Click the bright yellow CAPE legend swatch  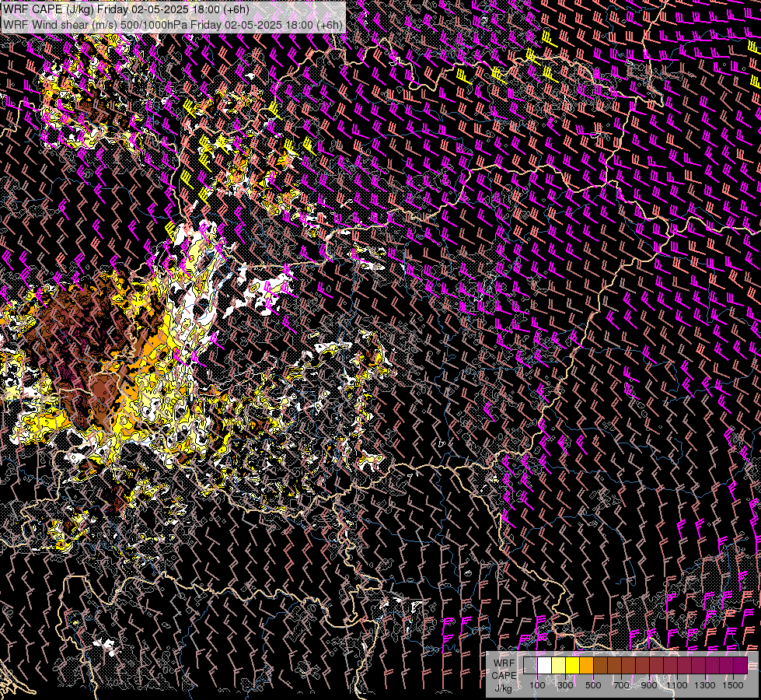click(573, 666)
